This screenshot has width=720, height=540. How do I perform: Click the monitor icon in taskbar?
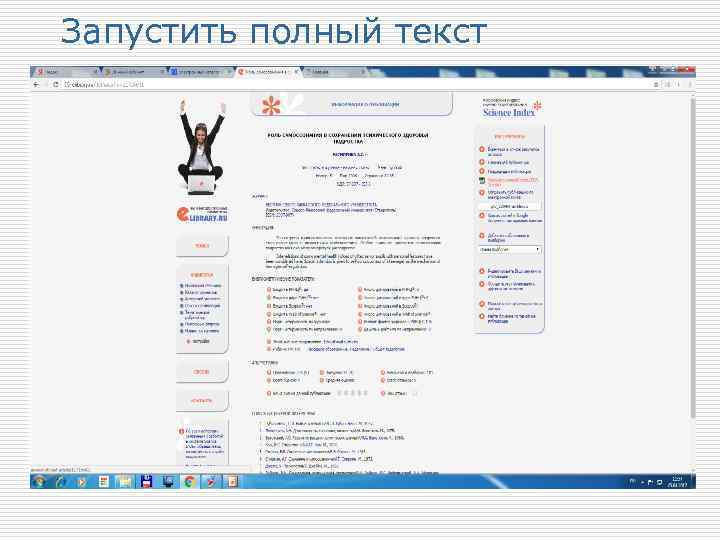point(168,482)
